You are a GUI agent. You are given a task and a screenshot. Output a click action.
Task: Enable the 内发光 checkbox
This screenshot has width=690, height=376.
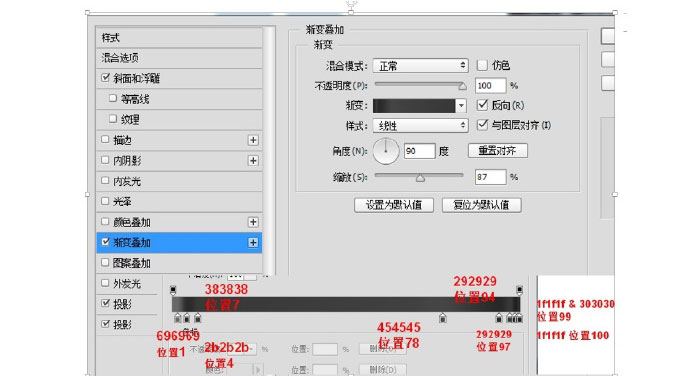point(105,180)
